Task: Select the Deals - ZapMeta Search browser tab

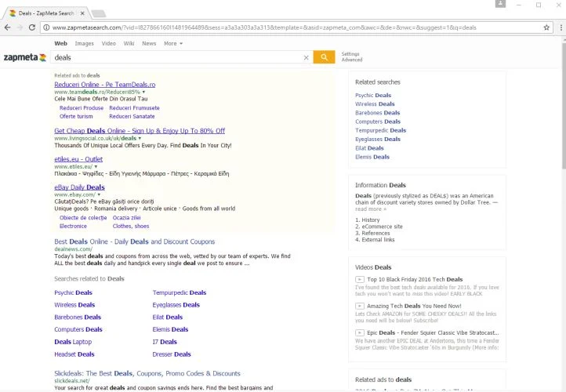Action: click(46, 13)
